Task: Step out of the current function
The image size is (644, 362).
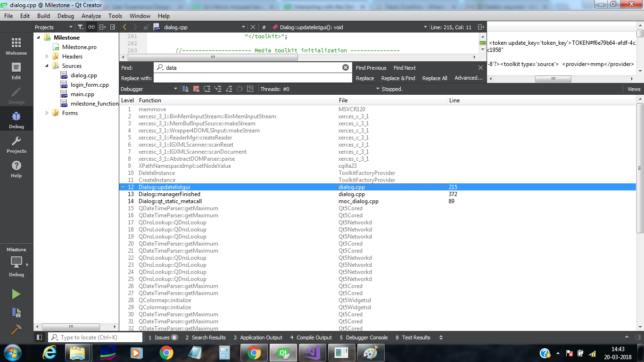Action: tap(229, 89)
